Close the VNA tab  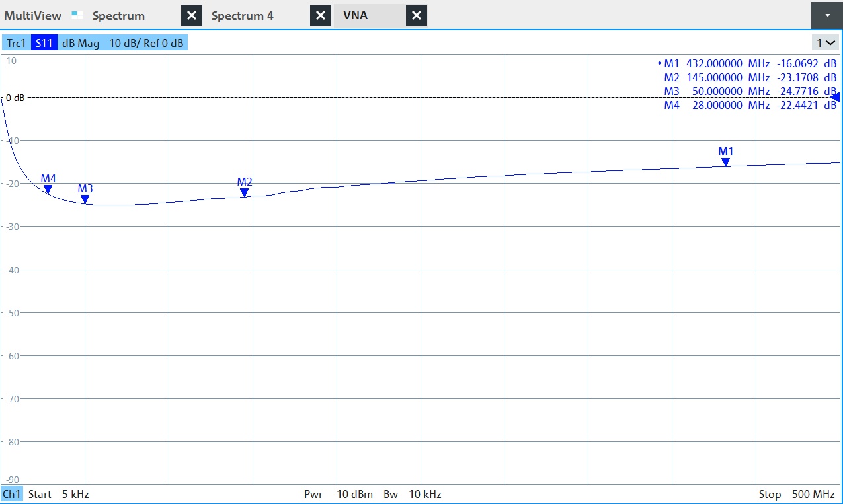point(416,16)
